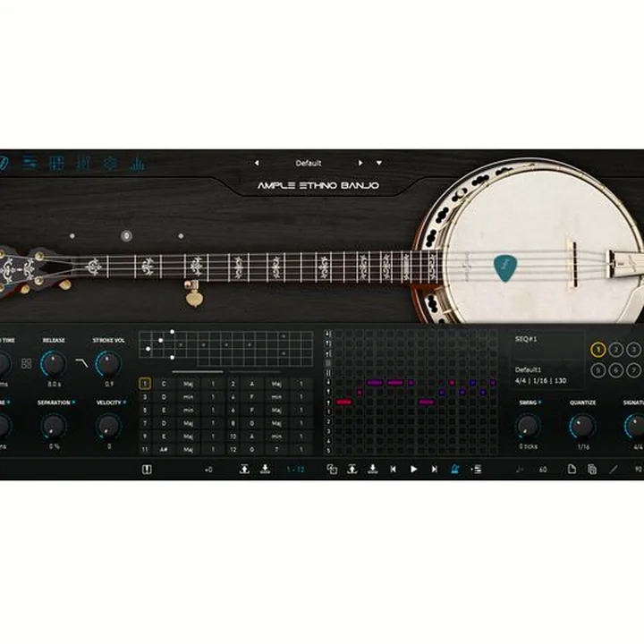The image size is (644, 644).
Task: Create a new sequence file
Action: [x=572, y=469]
